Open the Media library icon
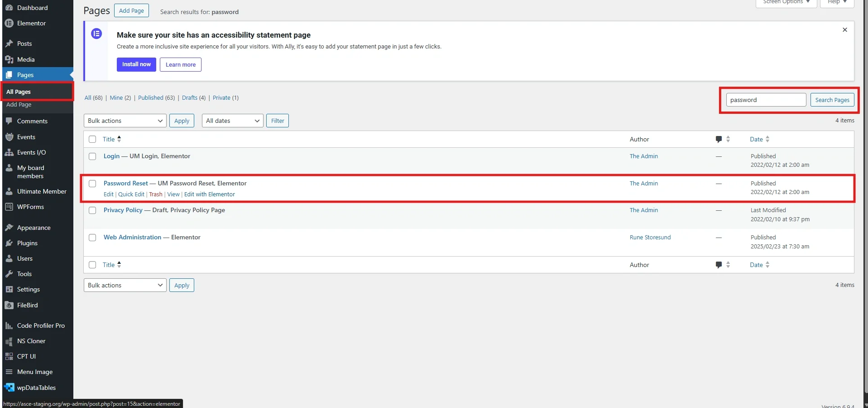The image size is (868, 408). coord(9,59)
